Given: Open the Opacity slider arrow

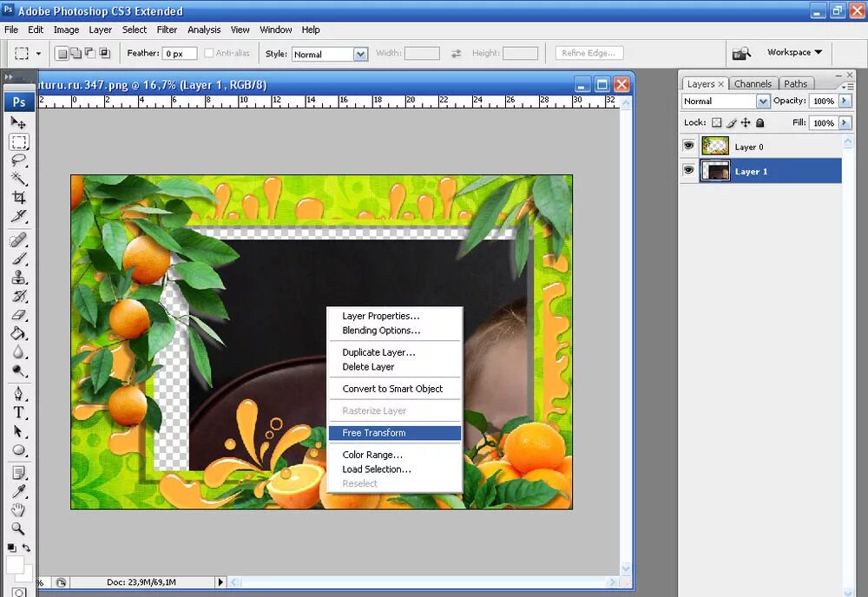Looking at the screenshot, I should (845, 101).
